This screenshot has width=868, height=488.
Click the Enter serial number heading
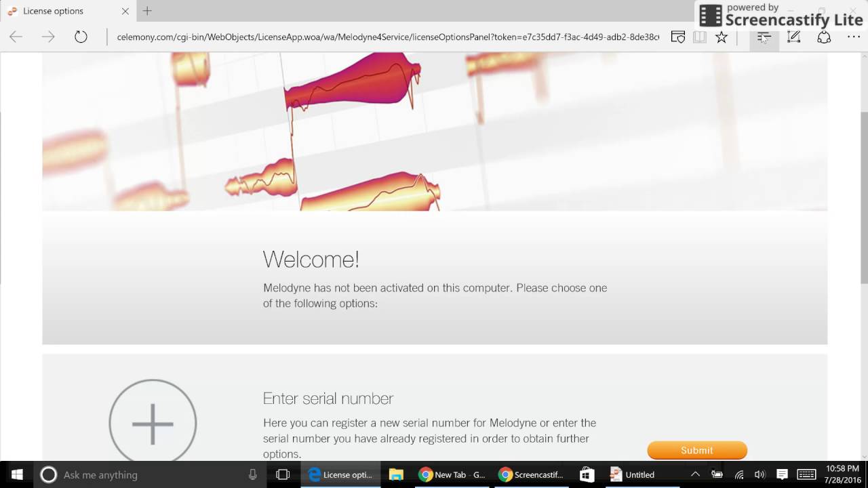tap(328, 399)
